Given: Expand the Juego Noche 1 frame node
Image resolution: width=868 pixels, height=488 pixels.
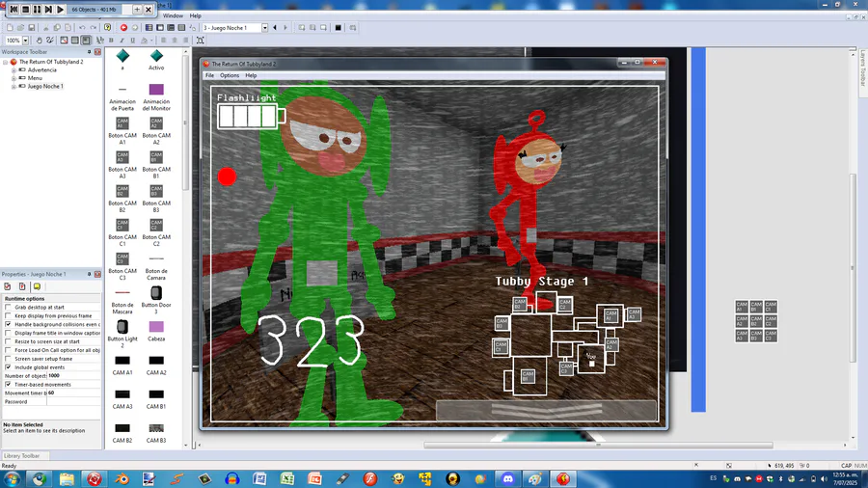Looking at the screenshot, I should [14, 86].
